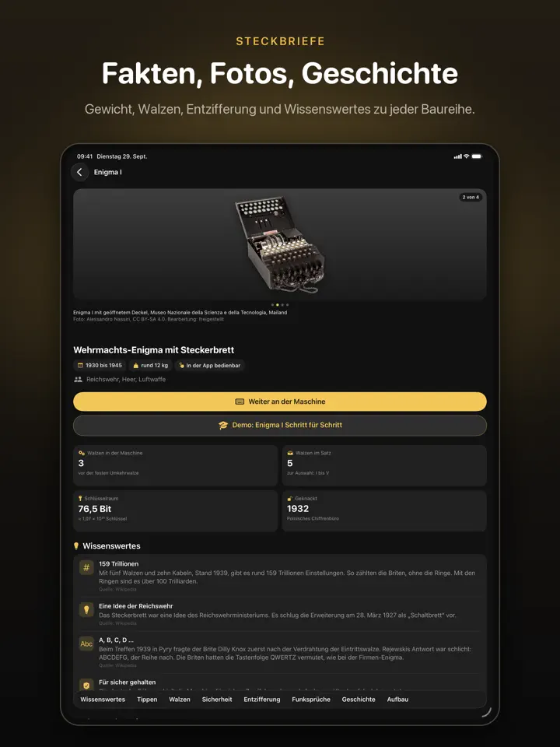
Task: Click the lightbulb icon of 'Eine Idee der Reichswehr'
Action: 86,610
